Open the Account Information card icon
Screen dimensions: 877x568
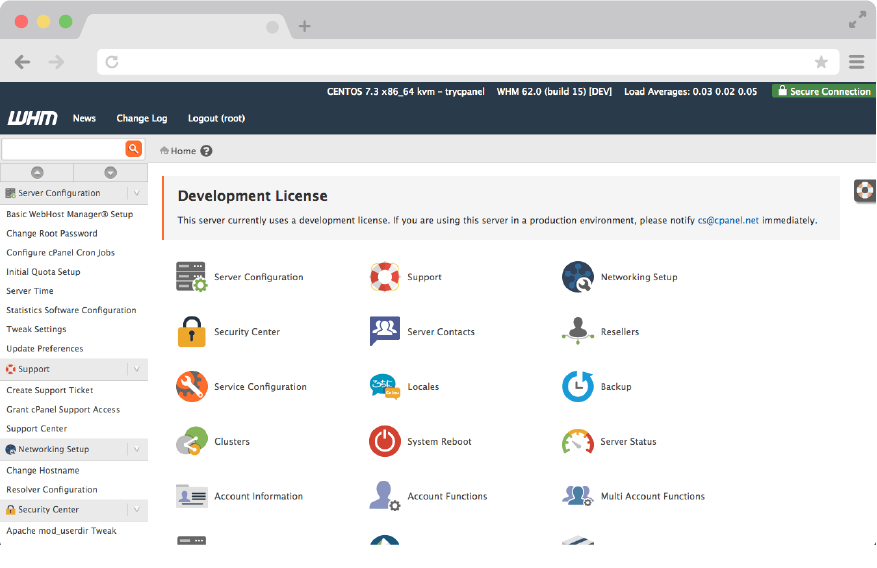pos(191,496)
